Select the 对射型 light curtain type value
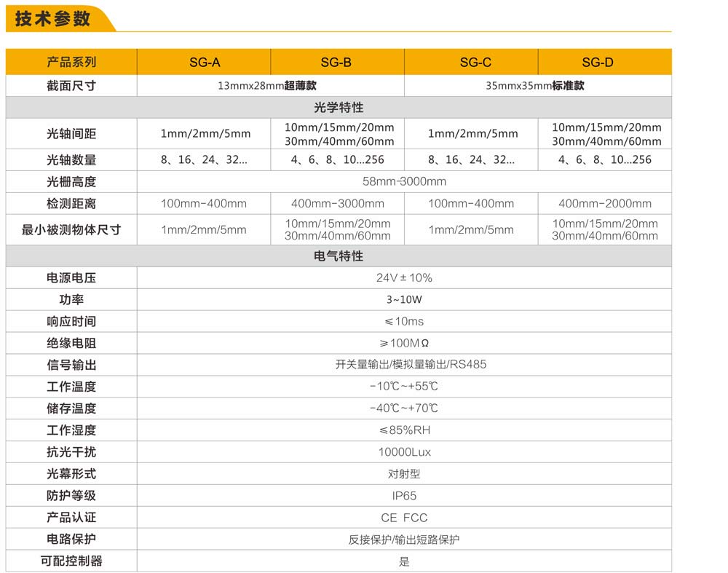 click(x=404, y=474)
